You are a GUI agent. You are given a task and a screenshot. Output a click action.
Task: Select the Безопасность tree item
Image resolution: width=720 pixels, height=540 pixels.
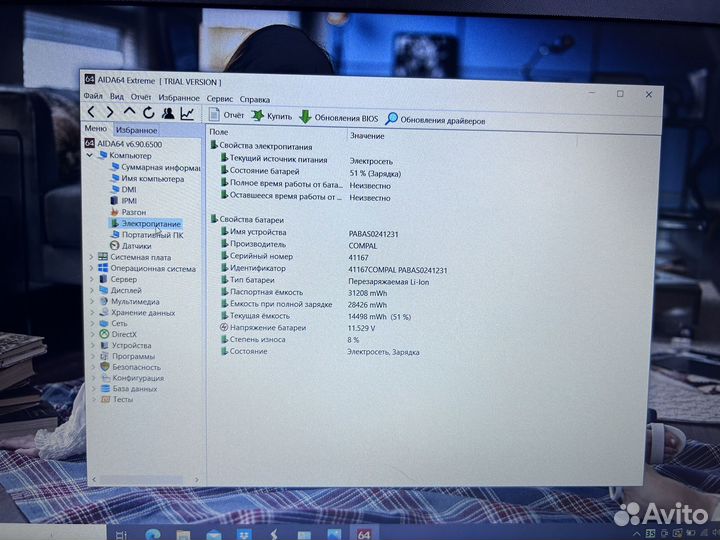(x=130, y=367)
